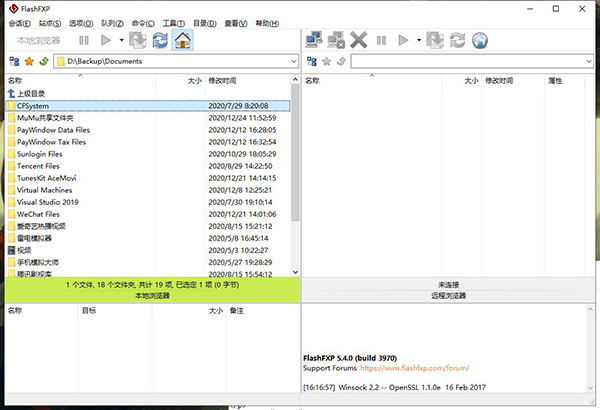The width and height of the screenshot is (600, 410).
Task: Select the TunesKit AceMovi folder
Action: 148,178
